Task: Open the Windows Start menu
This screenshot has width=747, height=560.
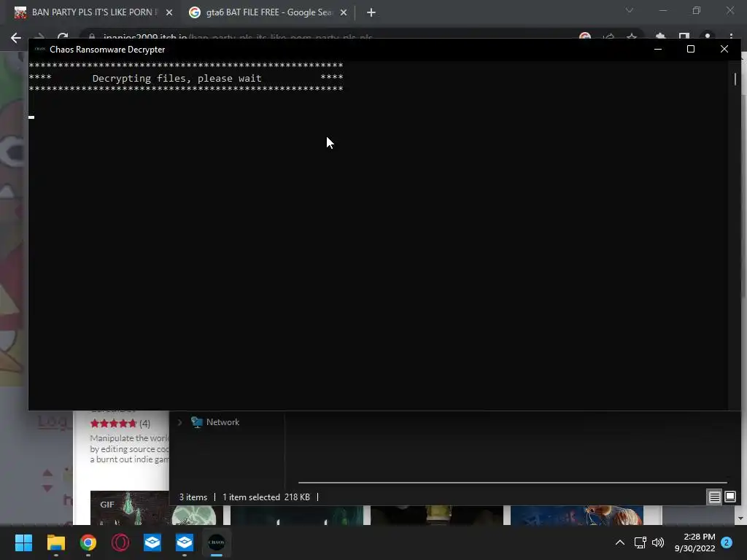Action: pyautogui.click(x=23, y=542)
